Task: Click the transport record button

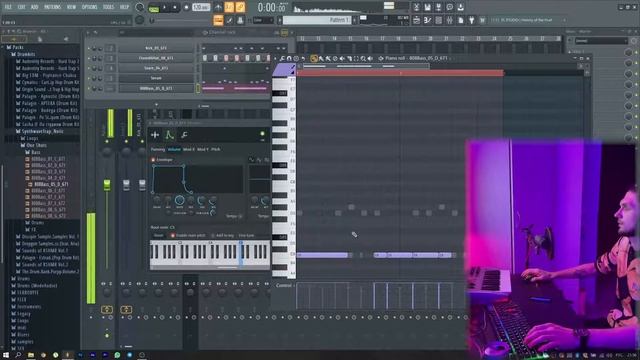Action: 186,7
